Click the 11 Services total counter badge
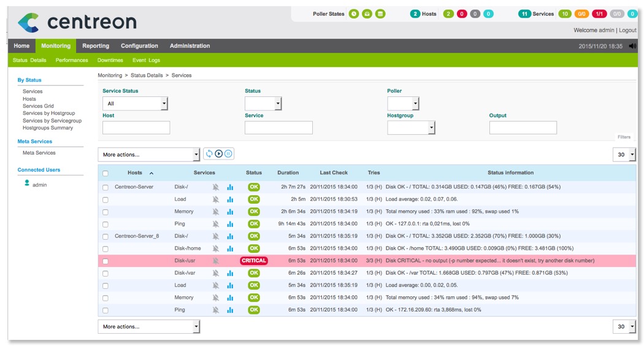This screenshot has height=346, width=644. tap(524, 14)
